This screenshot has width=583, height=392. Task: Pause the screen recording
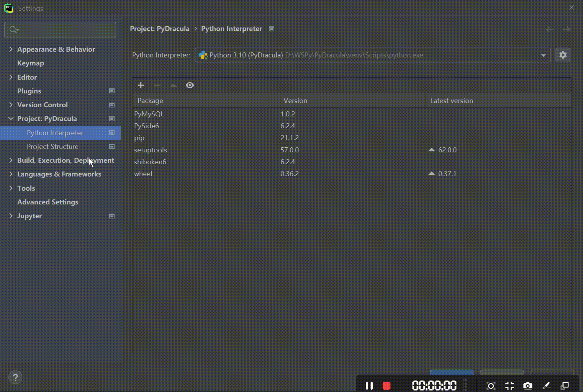[369, 385]
